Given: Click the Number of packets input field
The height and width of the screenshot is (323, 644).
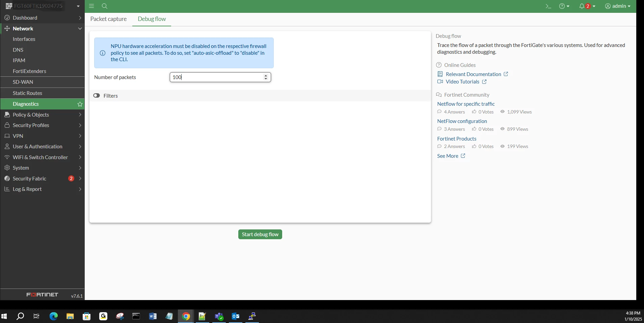Looking at the screenshot, I should pyautogui.click(x=220, y=77).
